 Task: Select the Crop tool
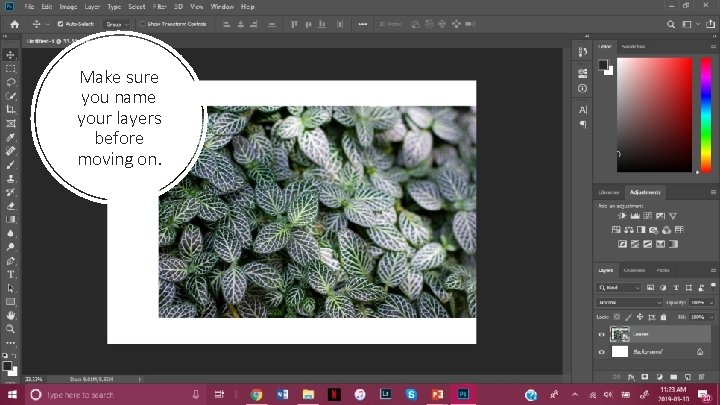[x=10, y=109]
